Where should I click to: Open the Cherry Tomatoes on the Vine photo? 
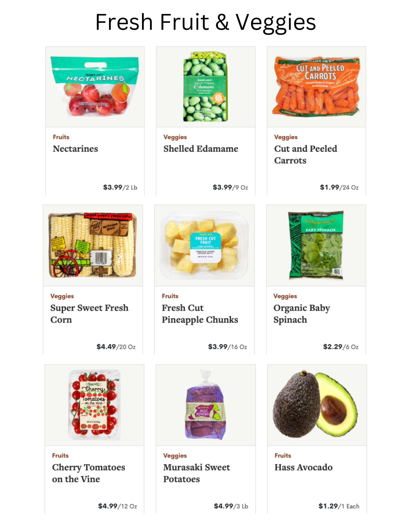(94, 405)
